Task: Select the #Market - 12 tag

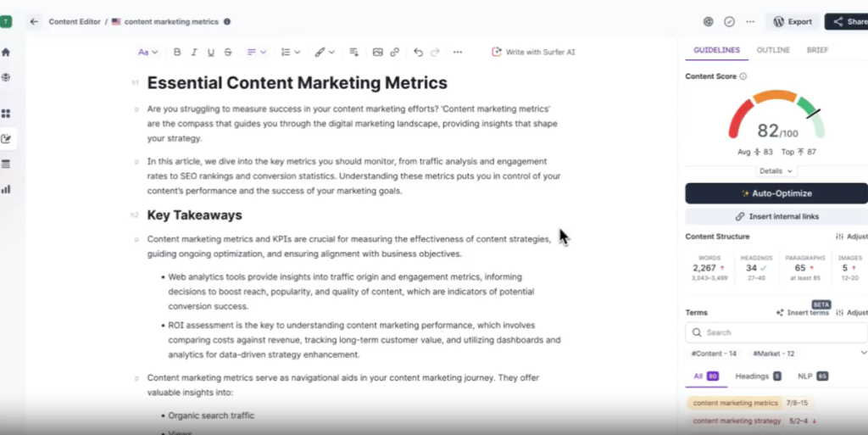Action: click(773, 354)
